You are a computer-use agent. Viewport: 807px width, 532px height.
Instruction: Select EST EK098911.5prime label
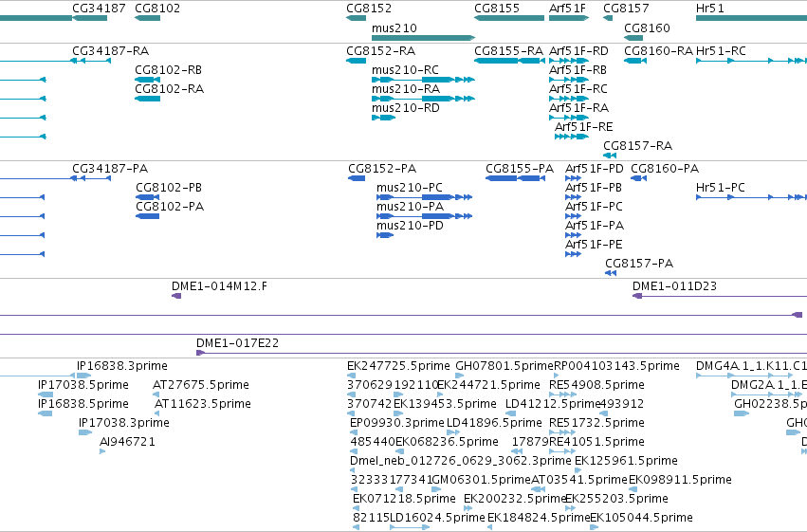coord(680,481)
